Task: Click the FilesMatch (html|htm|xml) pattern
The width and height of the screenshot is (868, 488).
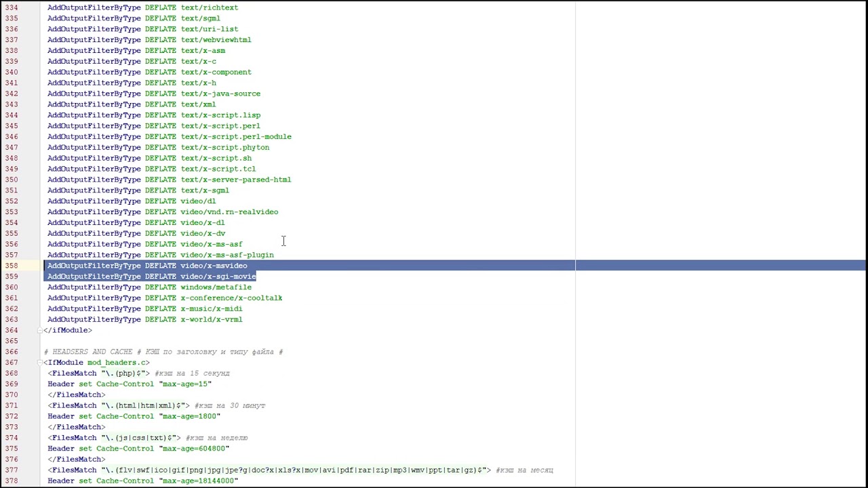Action: [144, 405]
